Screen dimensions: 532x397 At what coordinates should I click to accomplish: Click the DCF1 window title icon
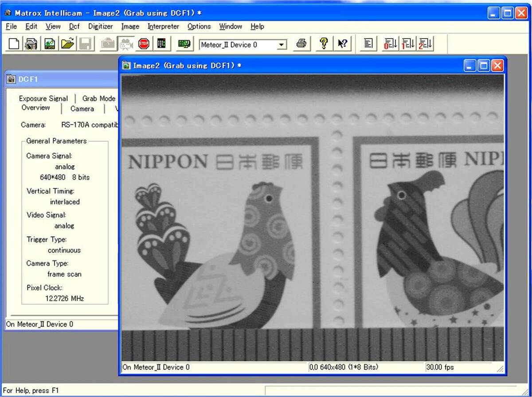tap(12, 79)
